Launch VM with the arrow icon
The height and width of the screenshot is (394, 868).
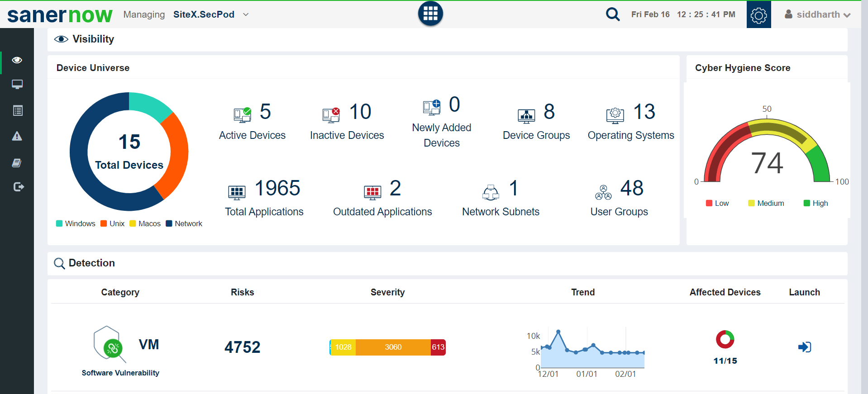804,347
